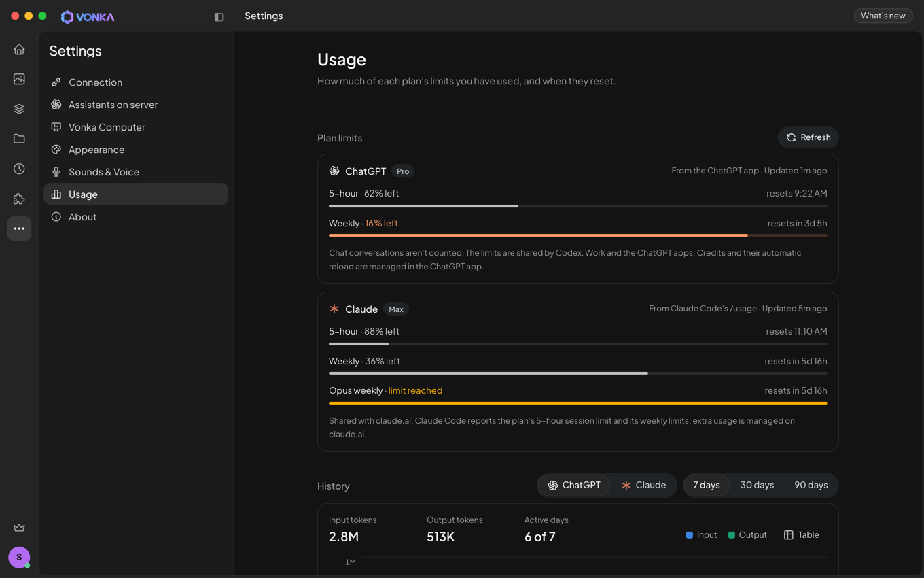Image resolution: width=924 pixels, height=578 pixels.
Task: Click the About info icon
Action: [56, 217]
